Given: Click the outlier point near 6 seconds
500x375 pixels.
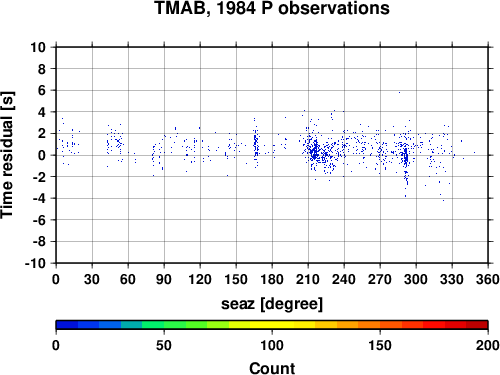Looking at the screenshot, I should (399, 92).
